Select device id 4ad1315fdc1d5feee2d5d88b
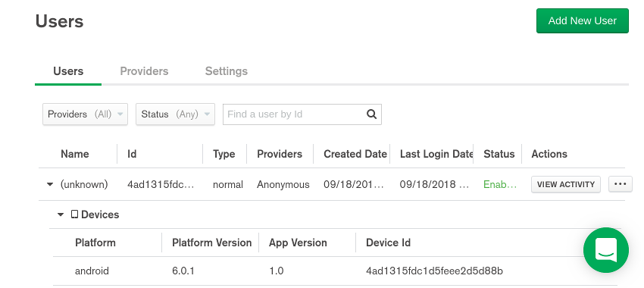 [x=435, y=271]
